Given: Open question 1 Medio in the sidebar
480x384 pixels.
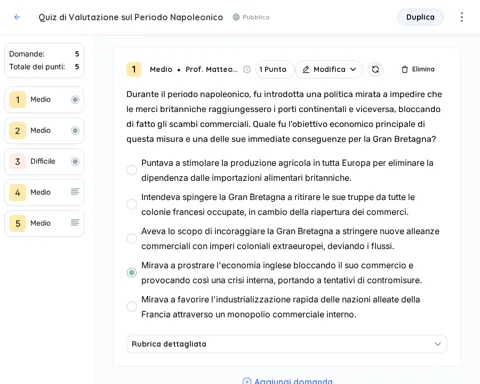Looking at the screenshot, I should [x=44, y=100].
